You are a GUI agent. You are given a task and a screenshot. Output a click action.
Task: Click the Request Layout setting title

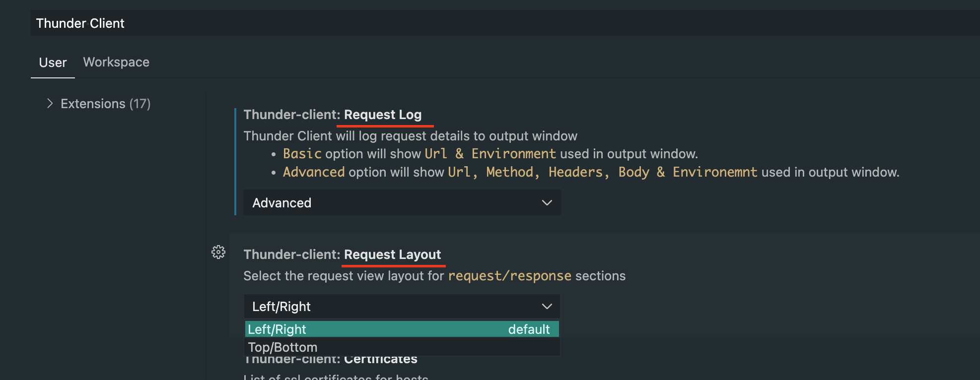pos(393,254)
